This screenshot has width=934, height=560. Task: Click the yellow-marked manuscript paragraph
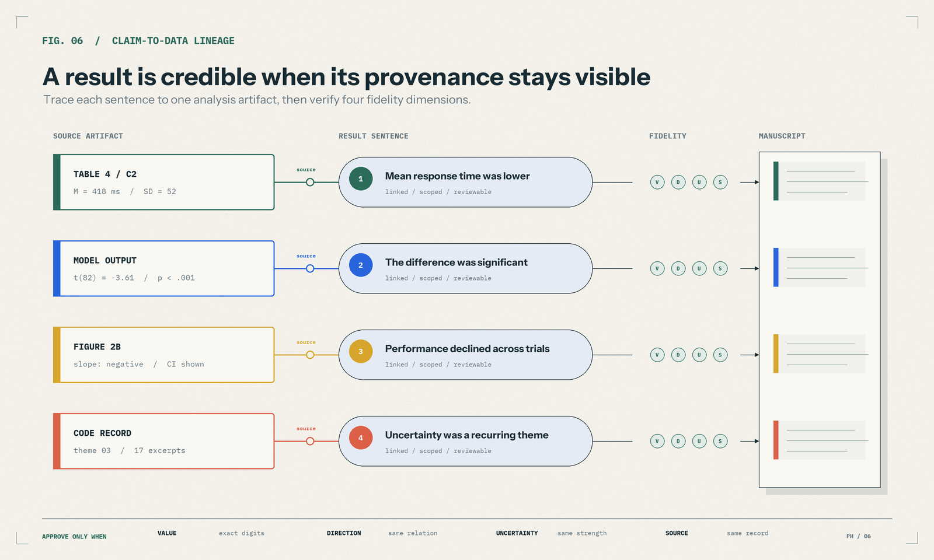click(x=820, y=353)
